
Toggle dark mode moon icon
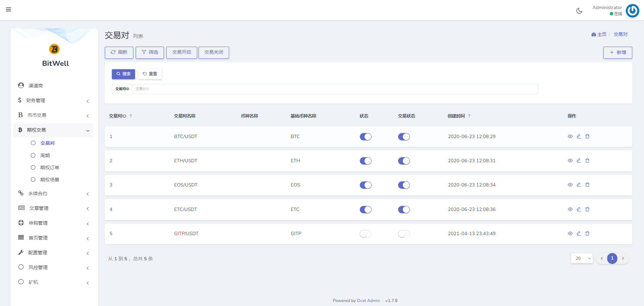[579, 11]
